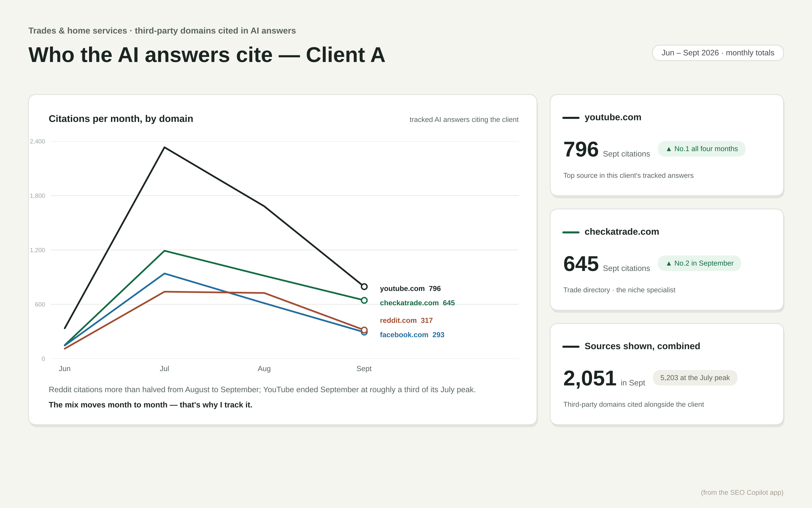The width and height of the screenshot is (812, 508).
Task: Click the large '796' Sept citations figure
Action: [x=581, y=150]
